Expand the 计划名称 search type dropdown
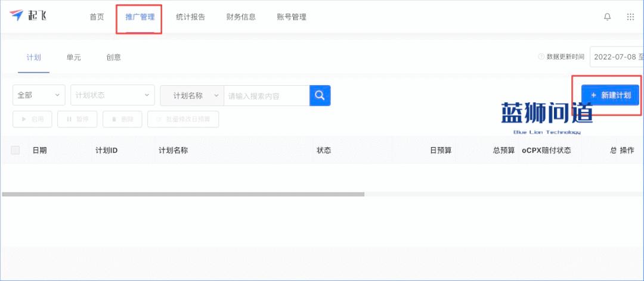644x281 pixels. (x=192, y=96)
